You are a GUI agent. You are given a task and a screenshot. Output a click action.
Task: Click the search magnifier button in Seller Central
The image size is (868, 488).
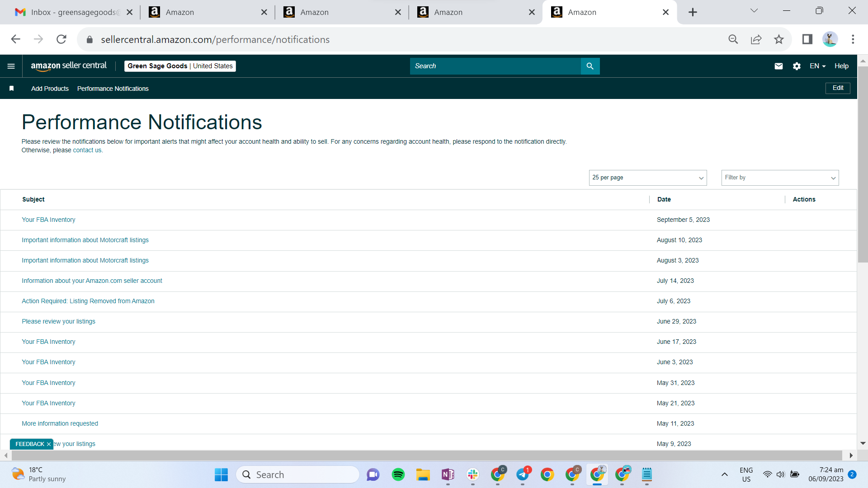590,66
